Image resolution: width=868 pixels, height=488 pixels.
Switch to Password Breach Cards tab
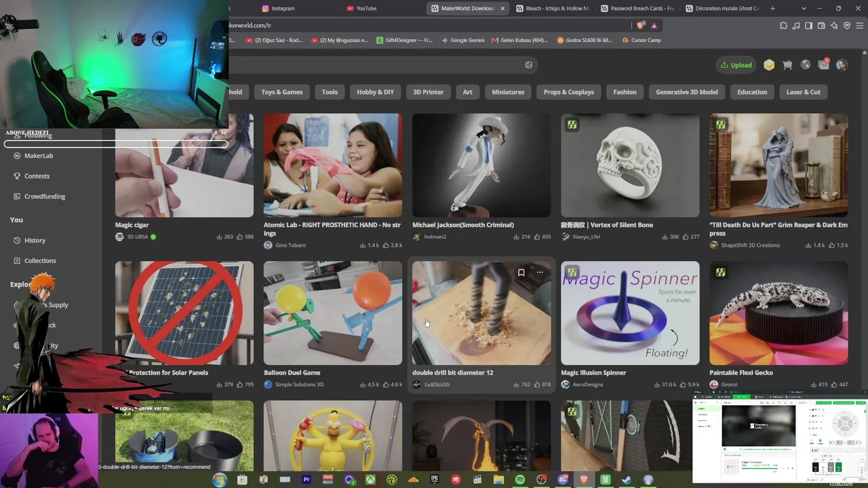click(x=637, y=8)
